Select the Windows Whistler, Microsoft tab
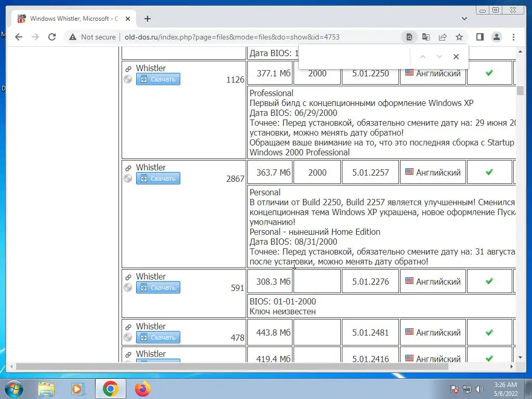 point(74,19)
